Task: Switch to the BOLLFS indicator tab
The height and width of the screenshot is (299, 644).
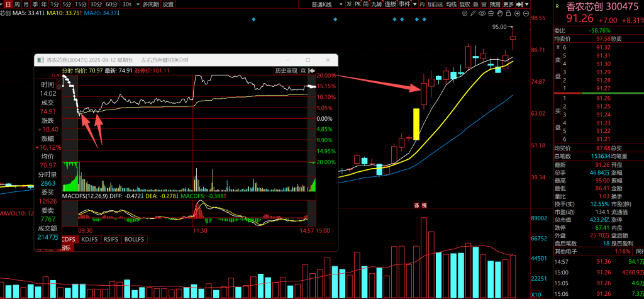Action: click(x=134, y=239)
